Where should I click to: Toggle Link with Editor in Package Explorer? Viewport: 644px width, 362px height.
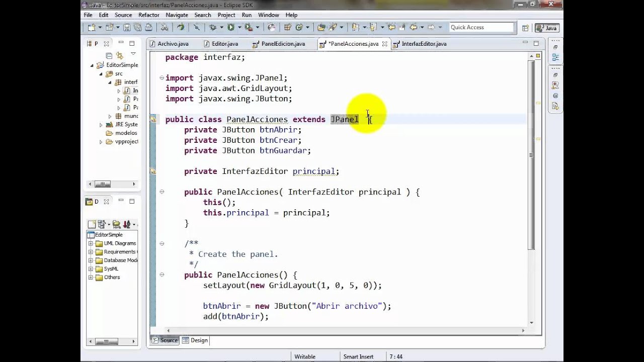coord(120,55)
